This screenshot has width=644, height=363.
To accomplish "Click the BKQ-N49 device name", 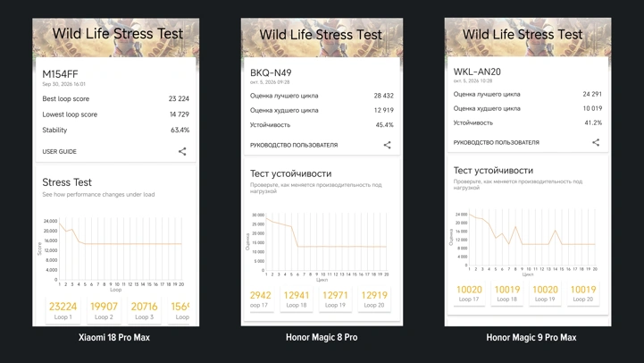I will tap(271, 72).
